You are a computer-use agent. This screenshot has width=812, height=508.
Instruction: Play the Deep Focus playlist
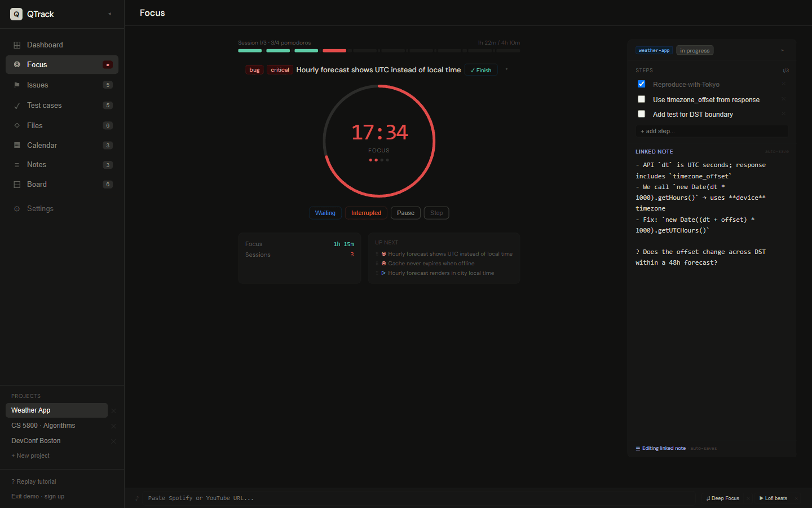tap(723, 498)
